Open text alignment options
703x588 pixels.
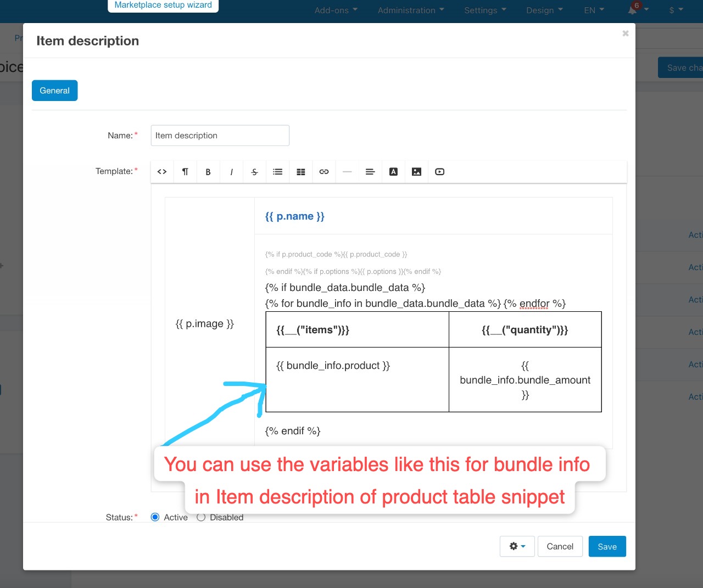pos(370,172)
